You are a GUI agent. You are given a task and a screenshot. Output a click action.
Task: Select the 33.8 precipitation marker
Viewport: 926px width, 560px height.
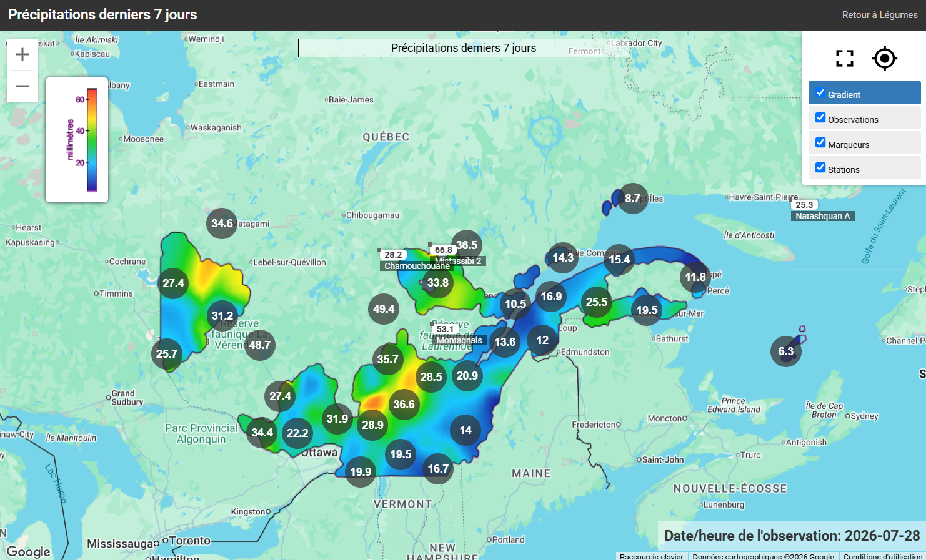coord(438,283)
